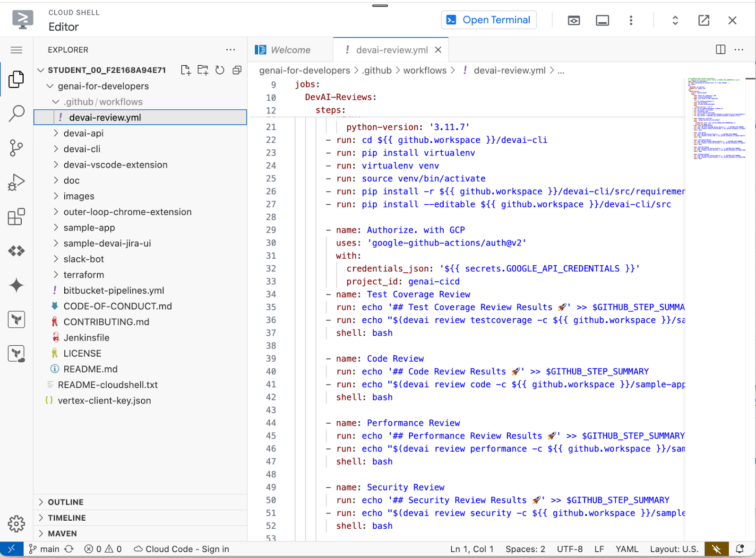Open the Source Control view
This screenshot has width=756, height=558.
(x=17, y=148)
